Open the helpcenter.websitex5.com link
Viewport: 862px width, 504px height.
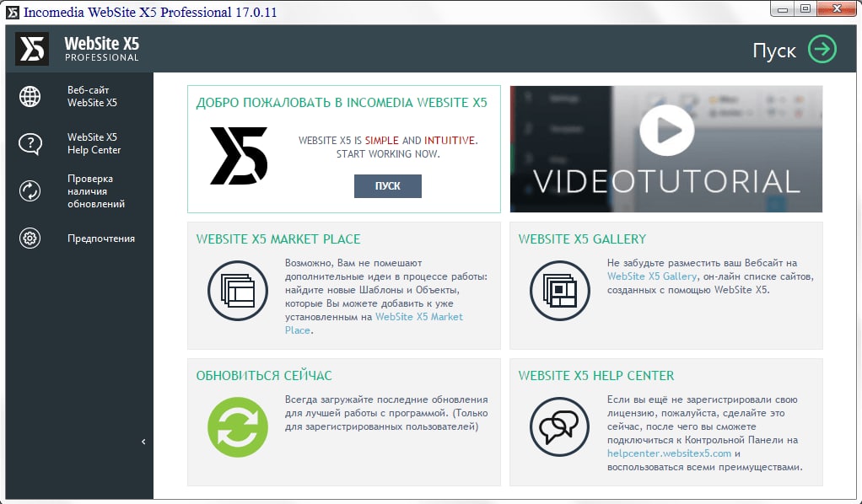(669, 453)
